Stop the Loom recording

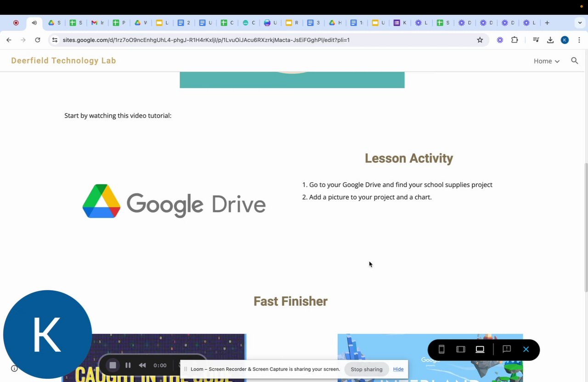click(x=113, y=365)
